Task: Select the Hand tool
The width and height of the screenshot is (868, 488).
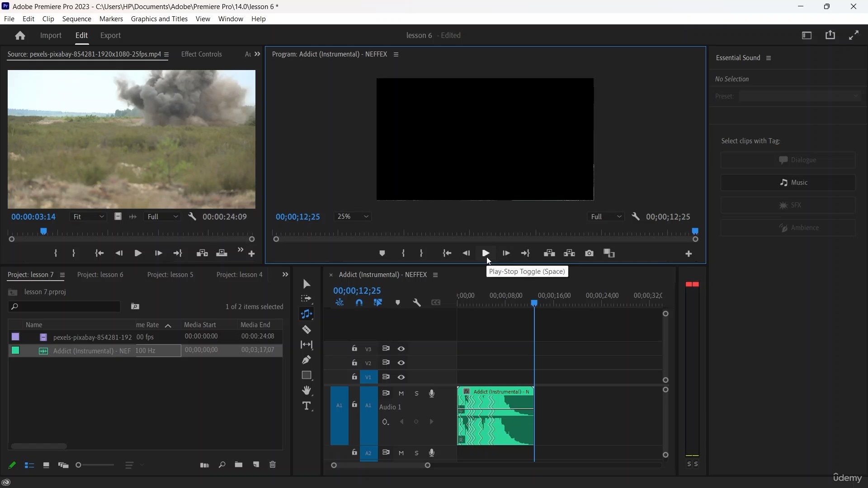Action: point(307,390)
